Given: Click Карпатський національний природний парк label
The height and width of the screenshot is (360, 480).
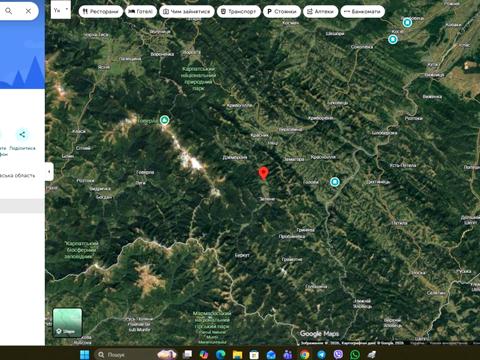Looking at the screenshot, I should click(198, 79).
